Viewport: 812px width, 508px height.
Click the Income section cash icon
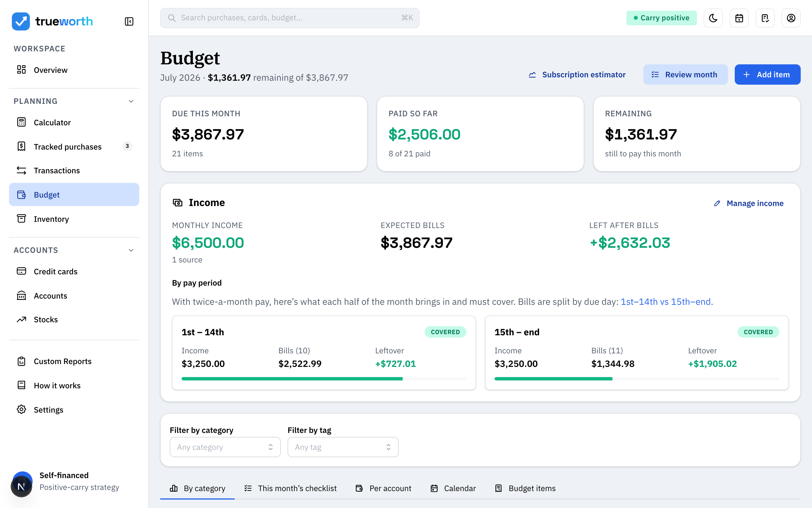(x=178, y=203)
